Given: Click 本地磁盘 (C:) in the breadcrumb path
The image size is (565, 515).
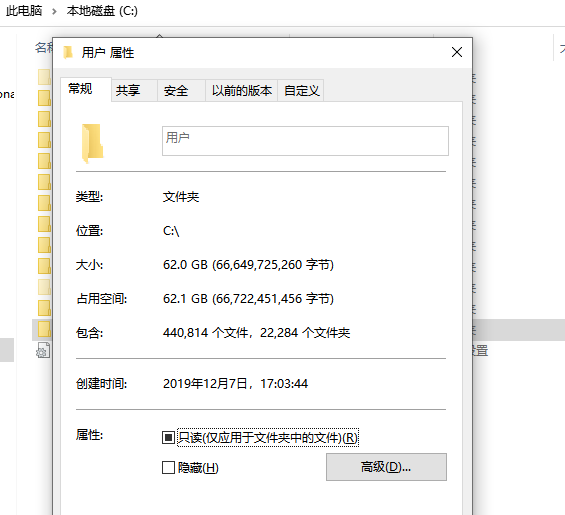Looking at the screenshot, I should 102,11.
